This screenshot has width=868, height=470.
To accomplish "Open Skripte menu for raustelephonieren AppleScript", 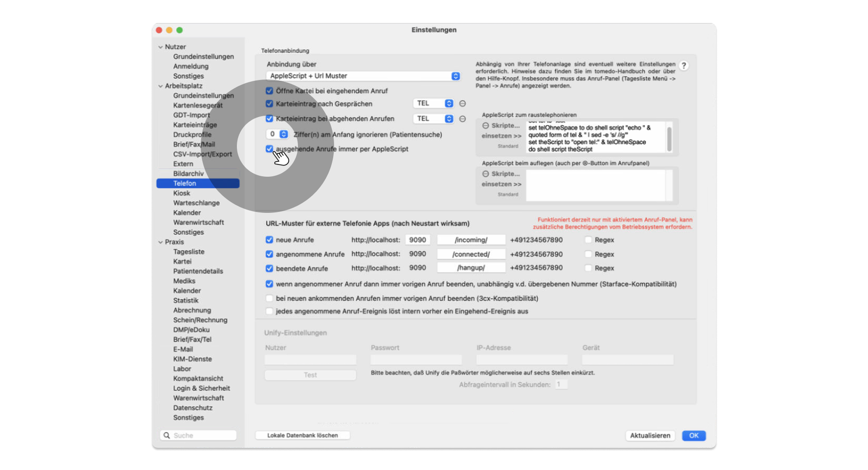I will (501, 126).
